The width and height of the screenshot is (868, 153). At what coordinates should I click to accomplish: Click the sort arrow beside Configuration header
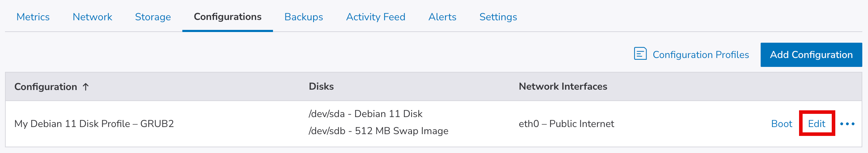pyautogui.click(x=86, y=87)
